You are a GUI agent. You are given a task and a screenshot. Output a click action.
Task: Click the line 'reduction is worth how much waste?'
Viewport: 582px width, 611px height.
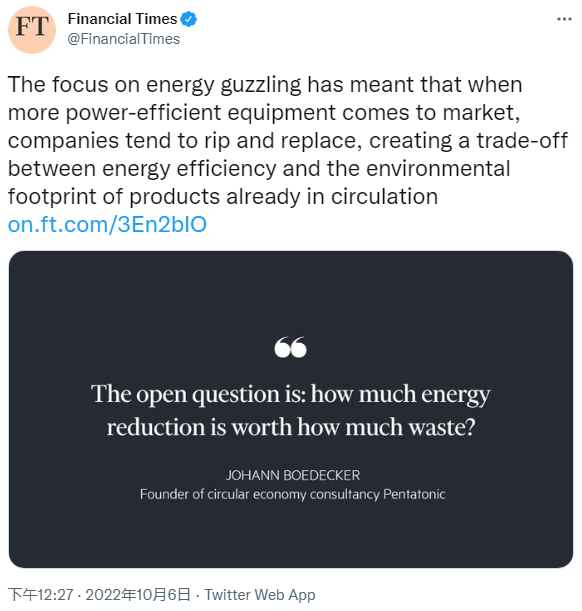[x=291, y=427]
